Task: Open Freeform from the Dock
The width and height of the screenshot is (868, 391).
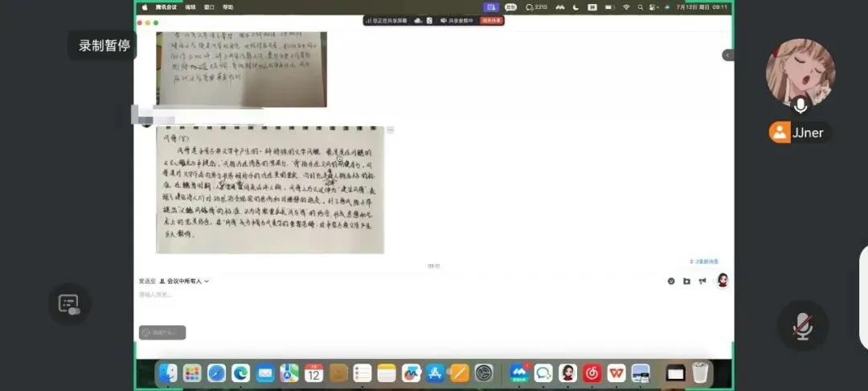Action: pyautogui.click(x=411, y=373)
